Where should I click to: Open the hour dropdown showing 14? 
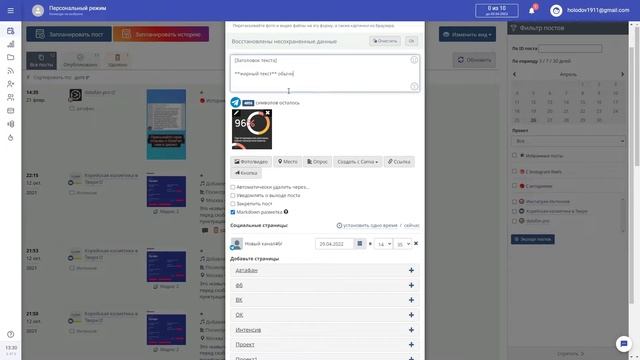383,244
